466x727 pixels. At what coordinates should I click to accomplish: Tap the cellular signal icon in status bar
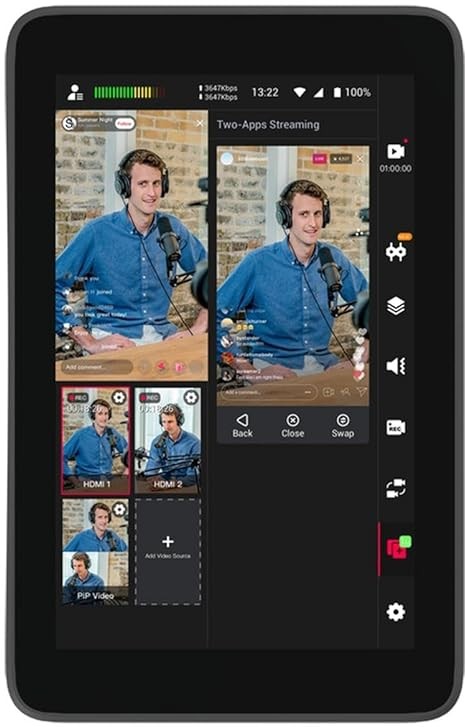(318, 93)
